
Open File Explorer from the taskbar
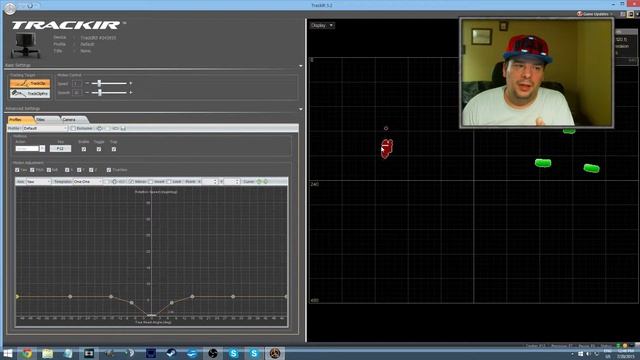(48, 353)
